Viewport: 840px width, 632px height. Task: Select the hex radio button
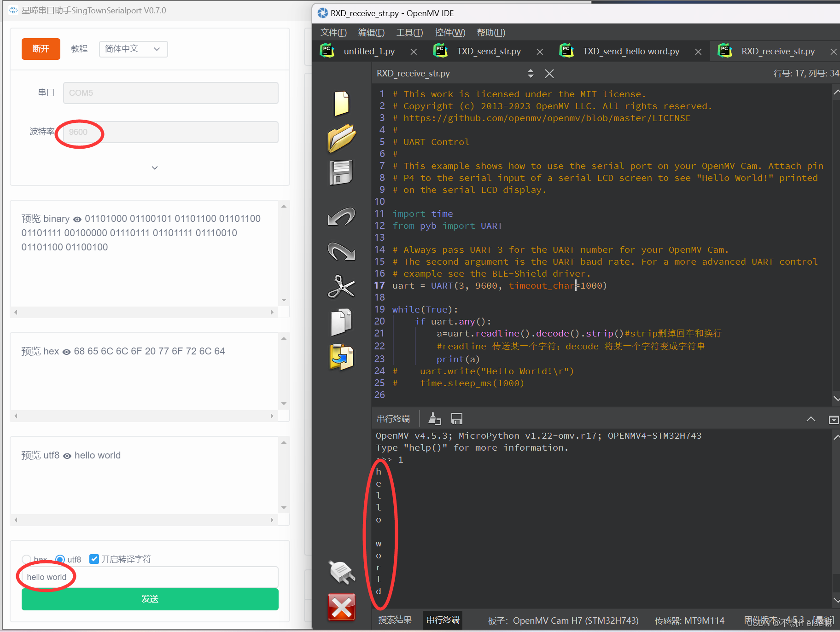(26, 559)
